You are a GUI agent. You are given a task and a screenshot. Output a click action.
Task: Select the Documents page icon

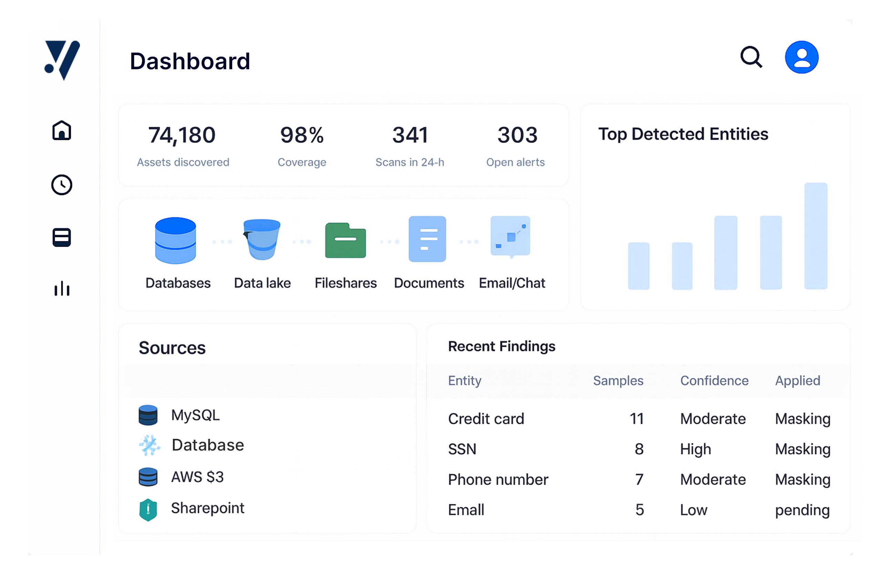point(427,239)
